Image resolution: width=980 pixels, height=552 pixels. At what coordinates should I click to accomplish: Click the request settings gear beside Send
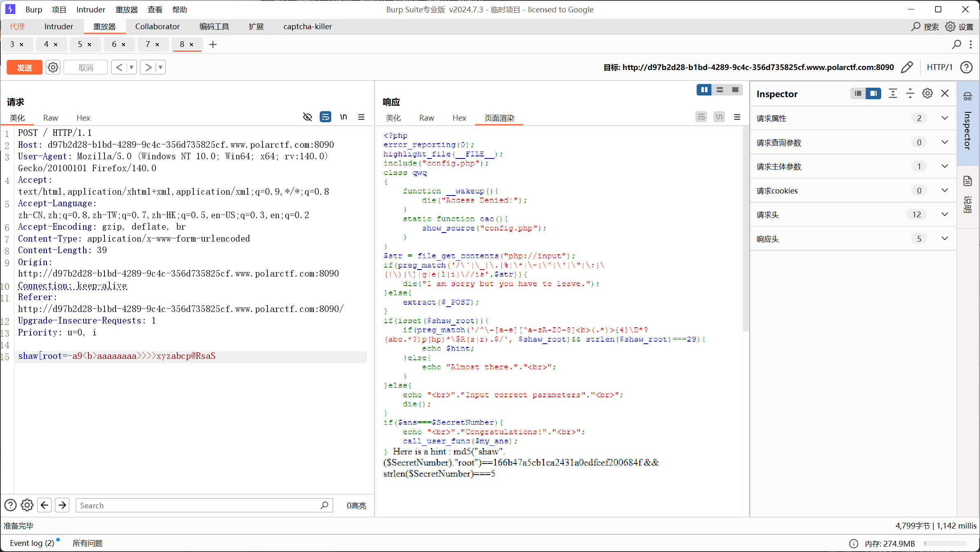click(53, 67)
